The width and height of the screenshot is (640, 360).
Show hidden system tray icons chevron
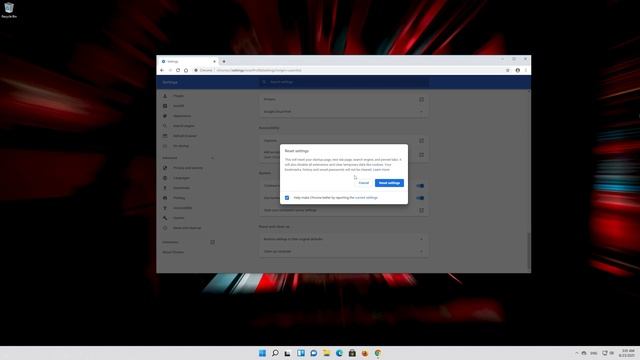point(577,353)
